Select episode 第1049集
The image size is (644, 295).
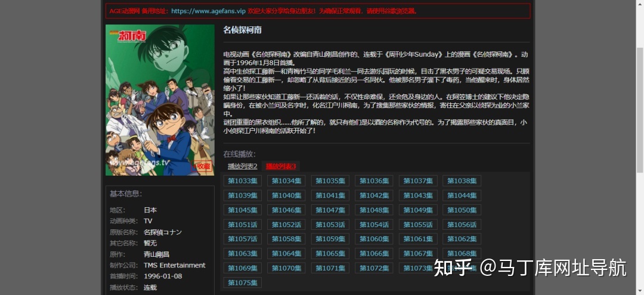coord(418,210)
